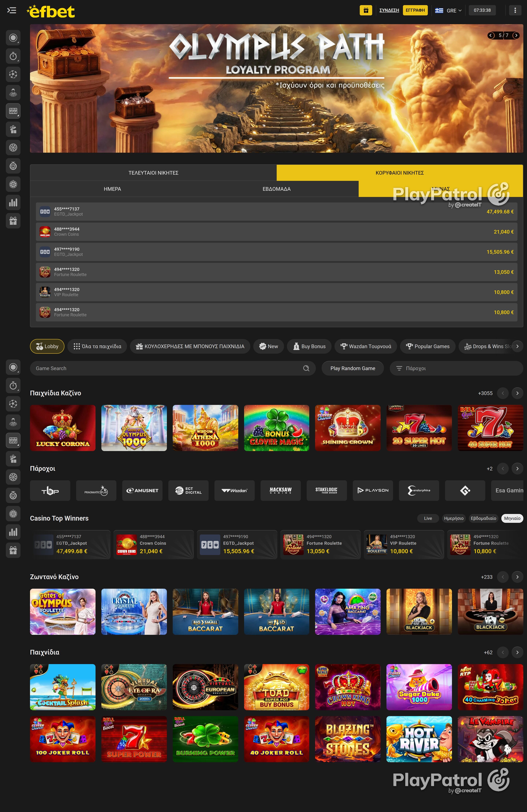Go to previous banner slide arrow

[x=491, y=35]
